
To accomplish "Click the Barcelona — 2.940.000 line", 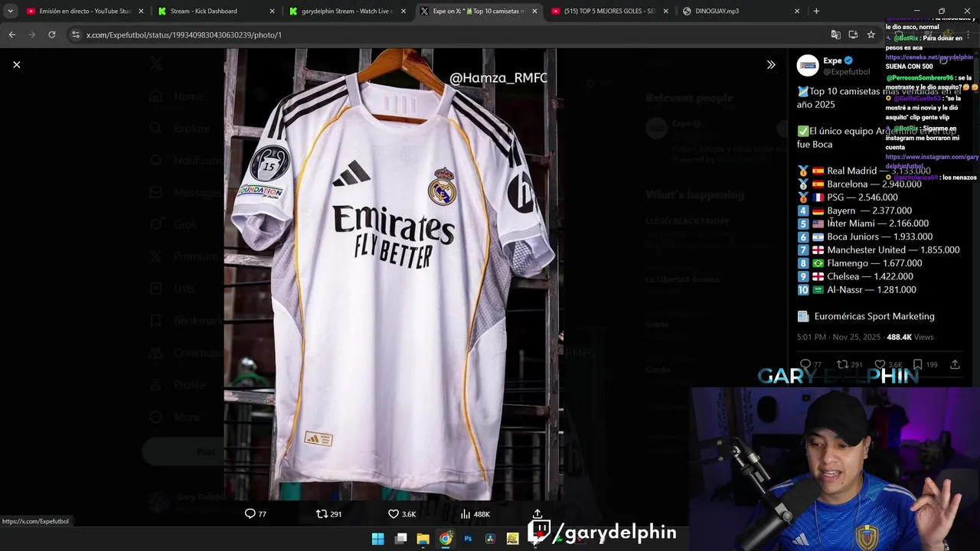I will [x=859, y=184].
